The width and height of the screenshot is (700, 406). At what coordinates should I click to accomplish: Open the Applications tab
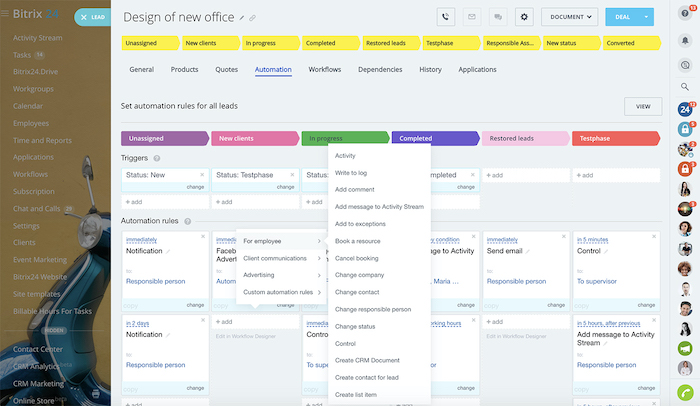(x=477, y=69)
